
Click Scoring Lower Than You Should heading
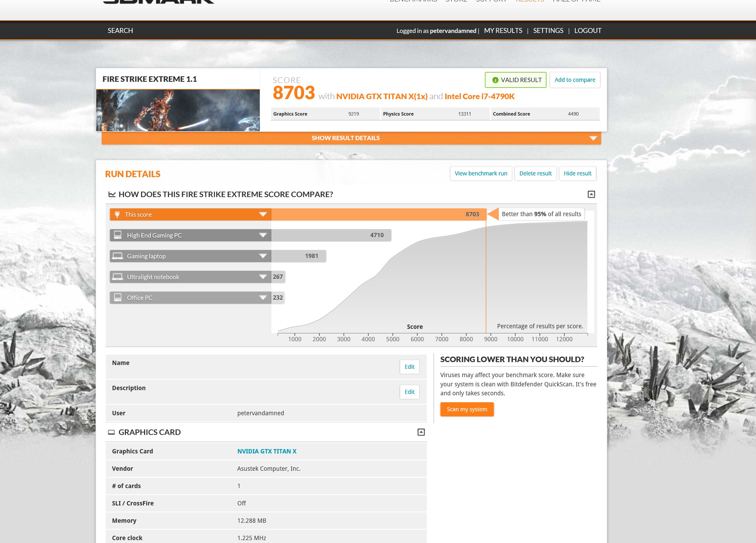[512, 359]
